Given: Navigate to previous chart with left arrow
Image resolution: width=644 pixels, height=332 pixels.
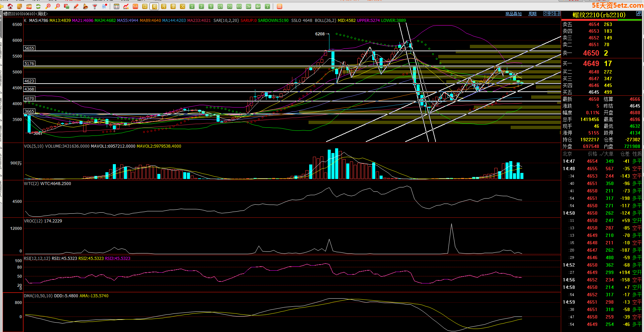Looking at the screenshot, I should (x=546, y=13).
